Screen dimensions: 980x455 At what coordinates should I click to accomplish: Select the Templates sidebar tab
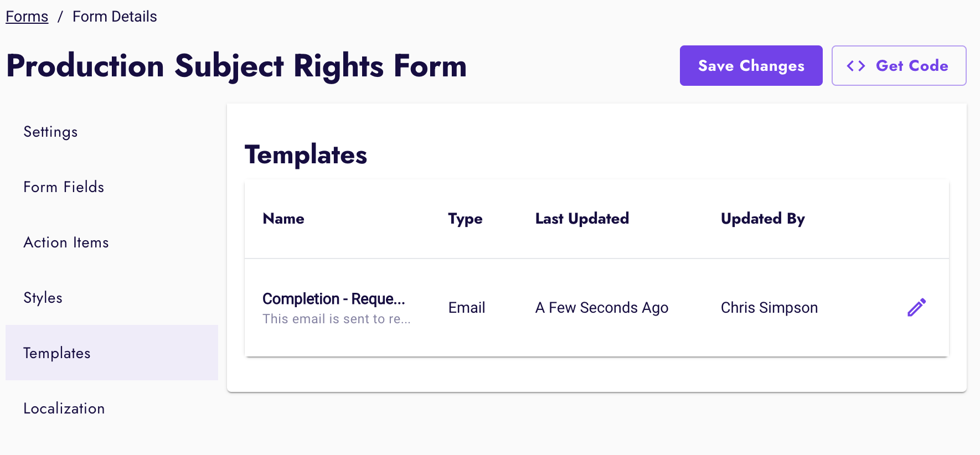tap(56, 353)
